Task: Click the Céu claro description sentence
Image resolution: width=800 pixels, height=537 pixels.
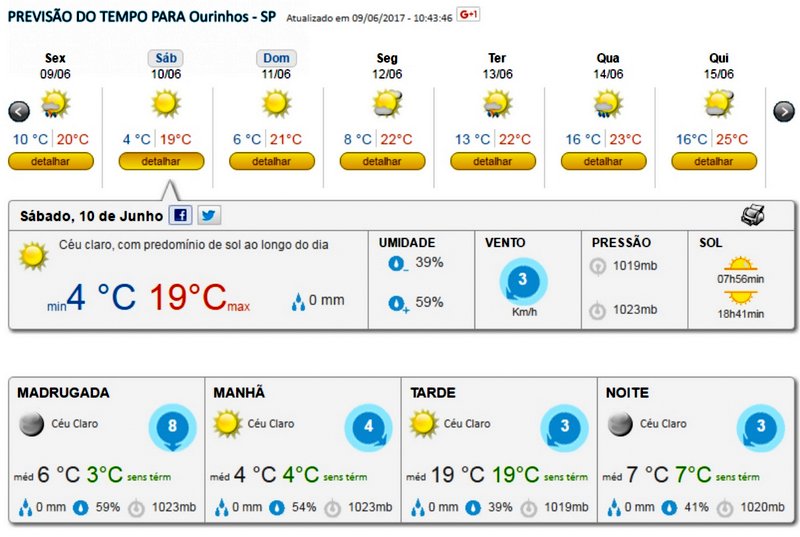Action: point(193,245)
